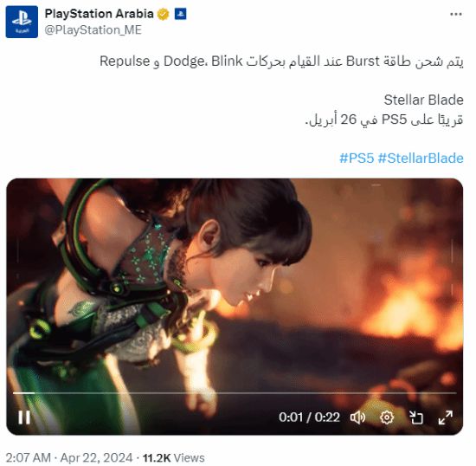Mute the video with the speaker icon
Screen dimensions: 476x466
[x=358, y=417]
